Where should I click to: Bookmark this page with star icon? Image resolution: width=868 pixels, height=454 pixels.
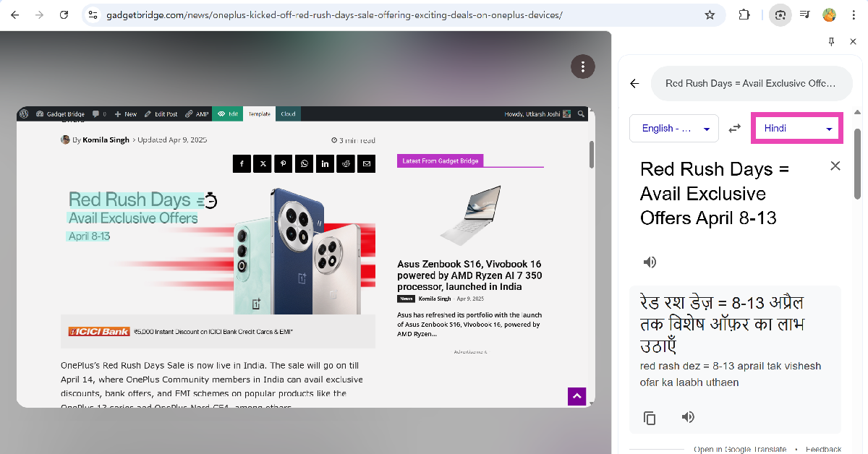tap(710, 14)
